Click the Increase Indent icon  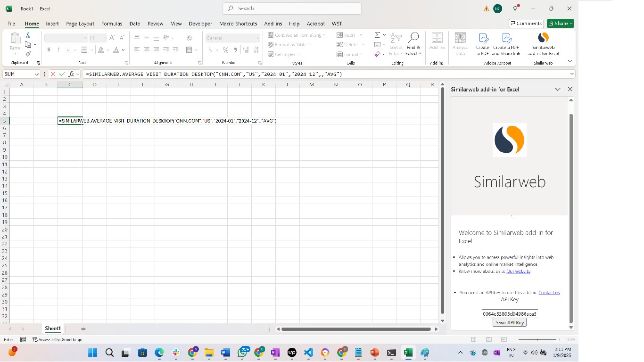[175, 50]
